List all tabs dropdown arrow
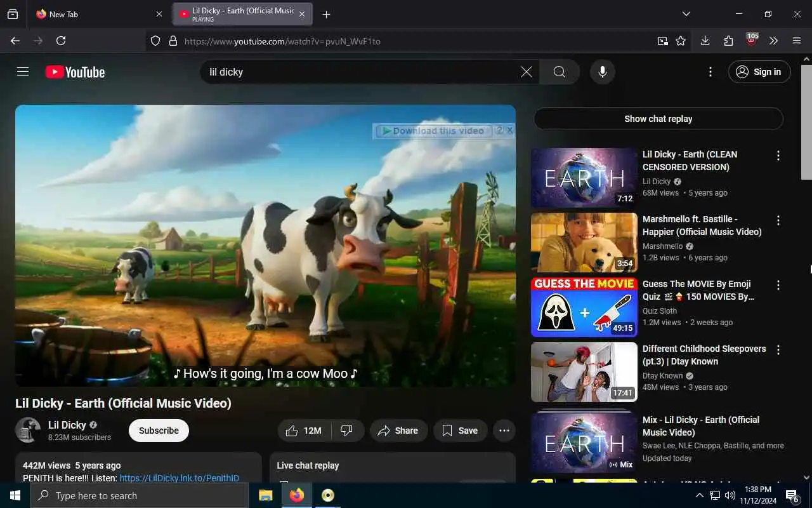Image resolution: width=812 pixels, height=508 pixels. [686, 14]
